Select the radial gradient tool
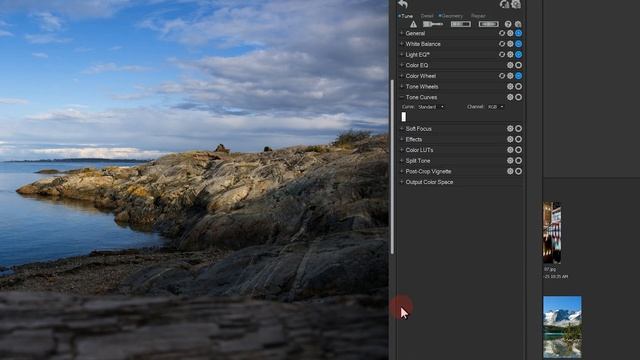This screenshot has height=360, width=640. tap(489, 24)
